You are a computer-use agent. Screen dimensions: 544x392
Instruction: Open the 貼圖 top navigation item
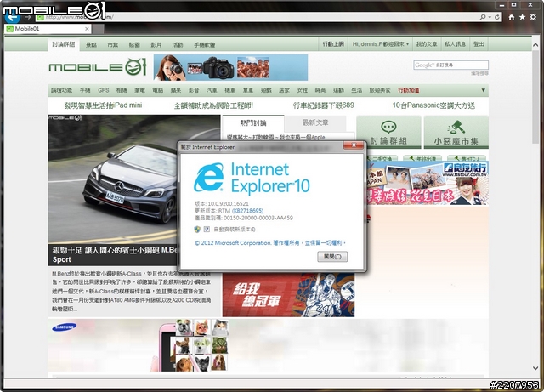point(134,45)
